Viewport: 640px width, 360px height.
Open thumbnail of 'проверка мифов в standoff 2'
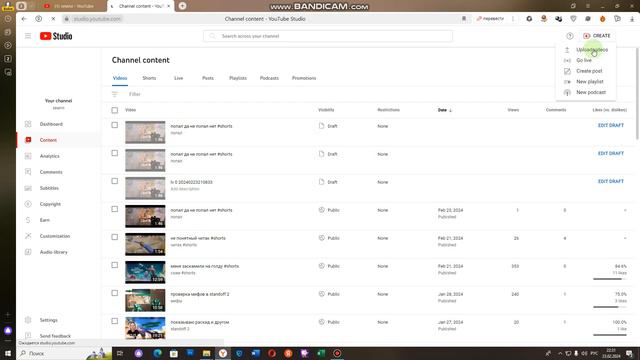click(145, 300)
